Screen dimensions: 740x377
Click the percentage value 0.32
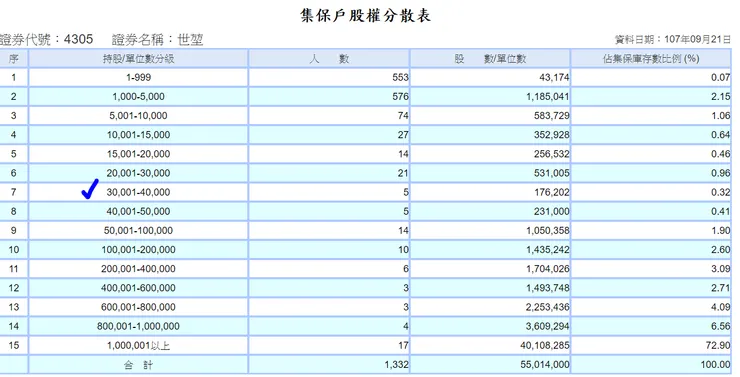pos(721,192)
